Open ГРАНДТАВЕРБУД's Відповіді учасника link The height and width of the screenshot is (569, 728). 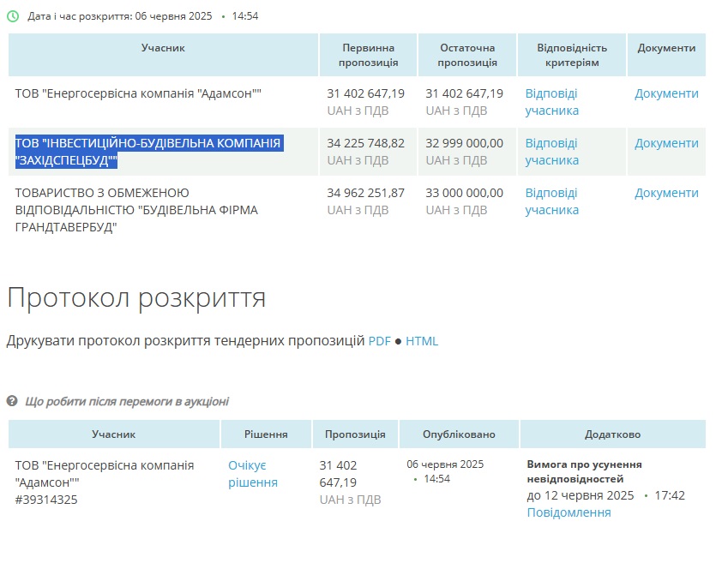coord(551,201)
